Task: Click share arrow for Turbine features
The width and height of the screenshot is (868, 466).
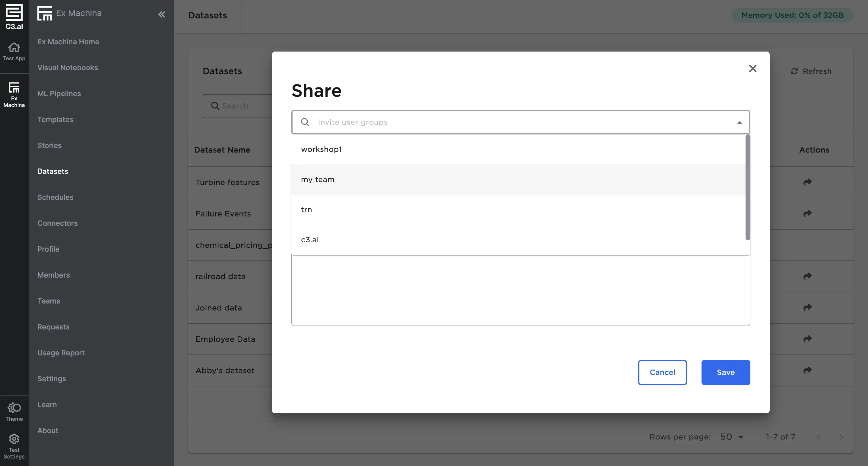Action: coord(807,182)
